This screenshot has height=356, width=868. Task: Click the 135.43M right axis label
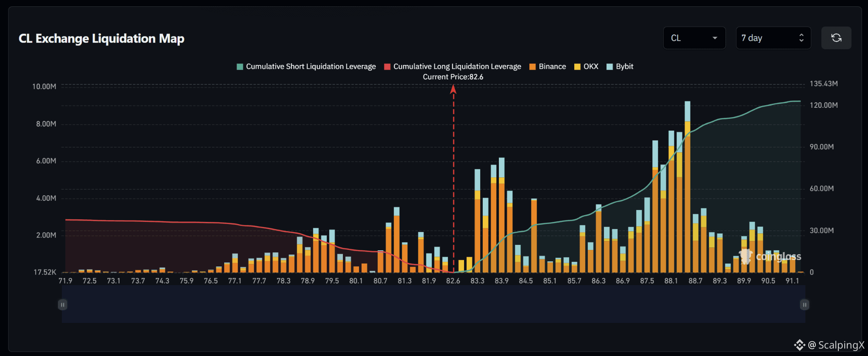click(x=823, y=84)
